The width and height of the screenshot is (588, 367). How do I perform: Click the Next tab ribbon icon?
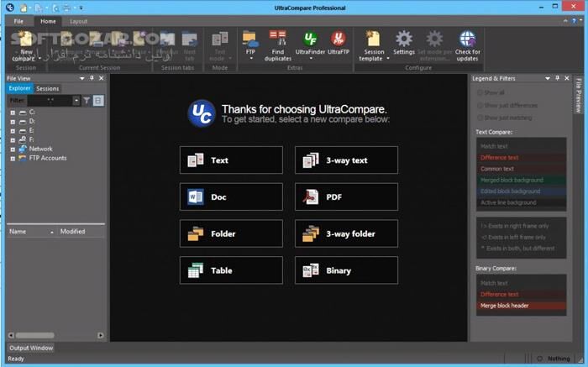tap(190, 39)
